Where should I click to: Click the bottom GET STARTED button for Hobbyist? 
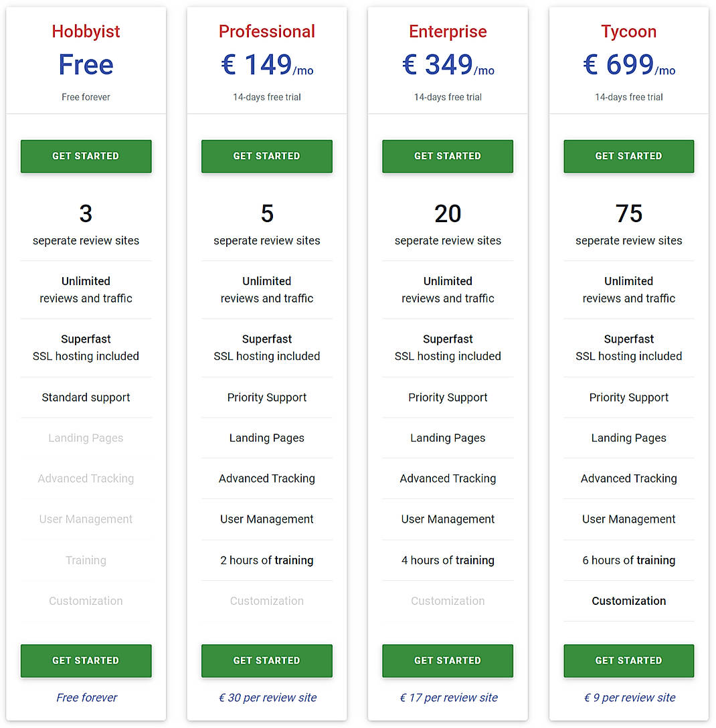pos(86,660)
